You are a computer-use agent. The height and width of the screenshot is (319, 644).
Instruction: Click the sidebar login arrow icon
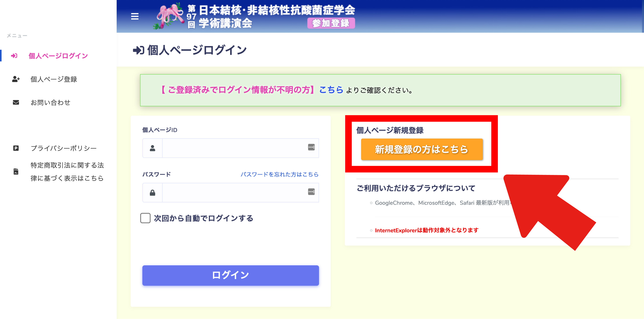click(14, 56)
